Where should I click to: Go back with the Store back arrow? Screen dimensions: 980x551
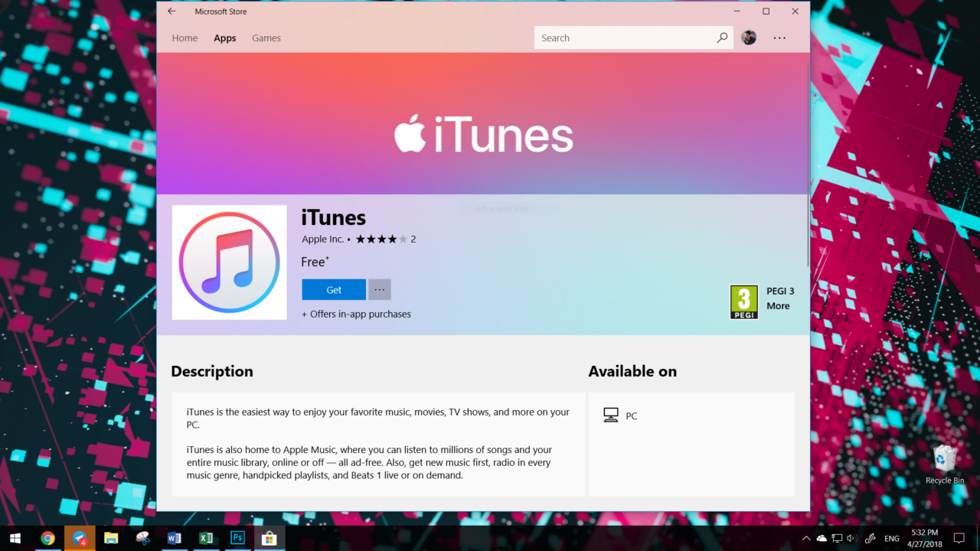click(171, 11)
